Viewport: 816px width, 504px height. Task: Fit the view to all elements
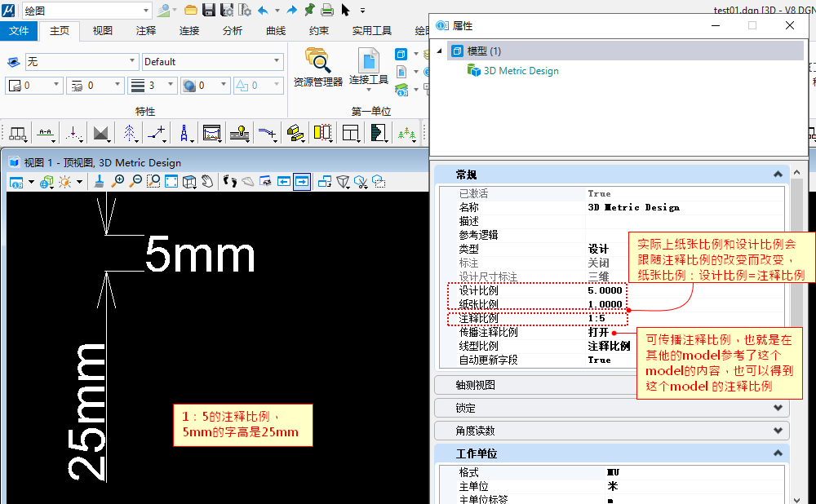click(x=171, y=182)
